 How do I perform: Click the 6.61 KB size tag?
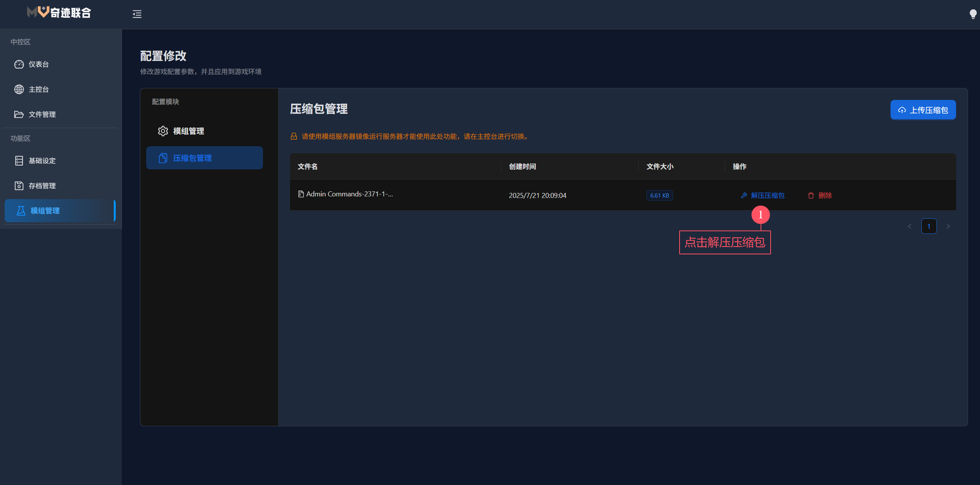660,196
